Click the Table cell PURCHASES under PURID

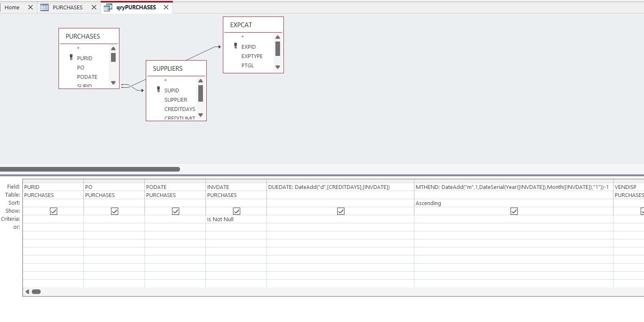53,195
